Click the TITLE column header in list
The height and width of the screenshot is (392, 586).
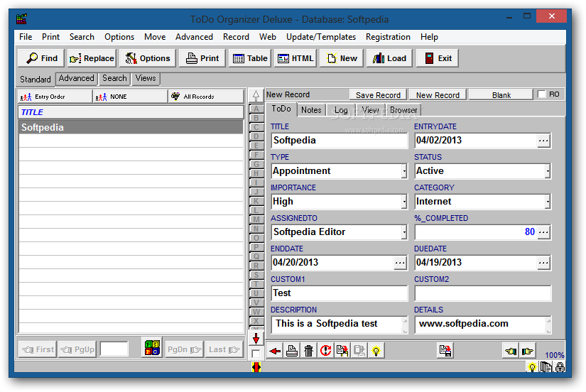pos(131,112)
